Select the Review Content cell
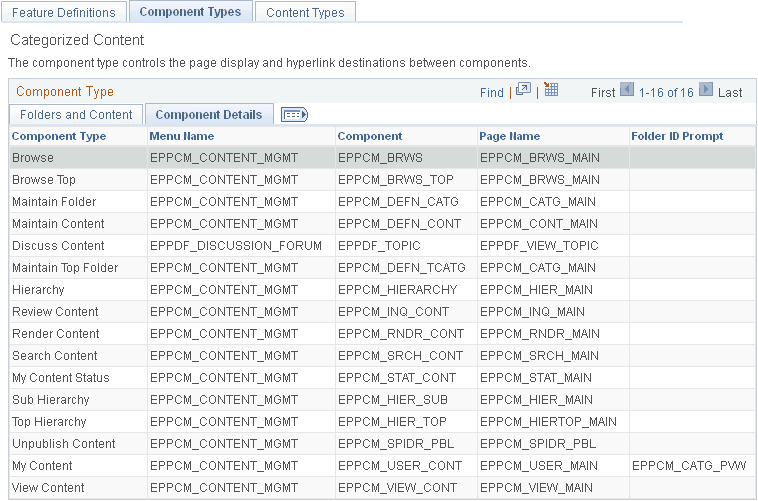Screen dimensions: 758x501 coord(78,312)
